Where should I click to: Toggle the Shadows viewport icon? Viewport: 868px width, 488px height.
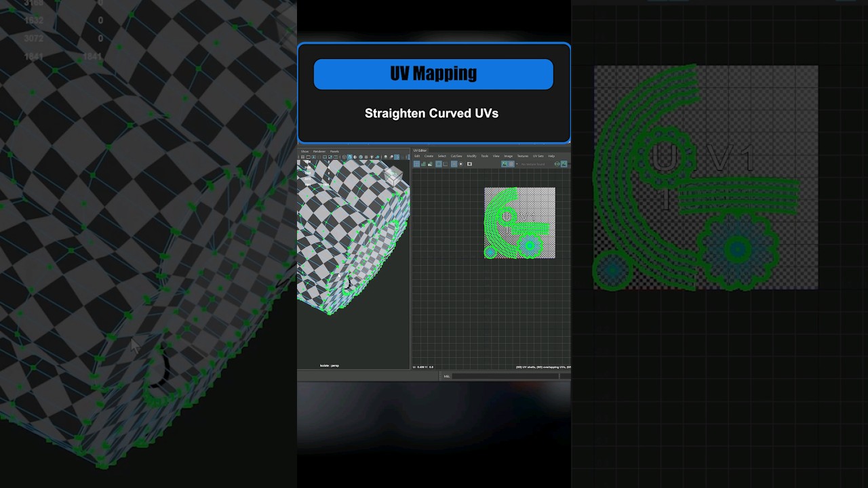[x=377, y=157]
